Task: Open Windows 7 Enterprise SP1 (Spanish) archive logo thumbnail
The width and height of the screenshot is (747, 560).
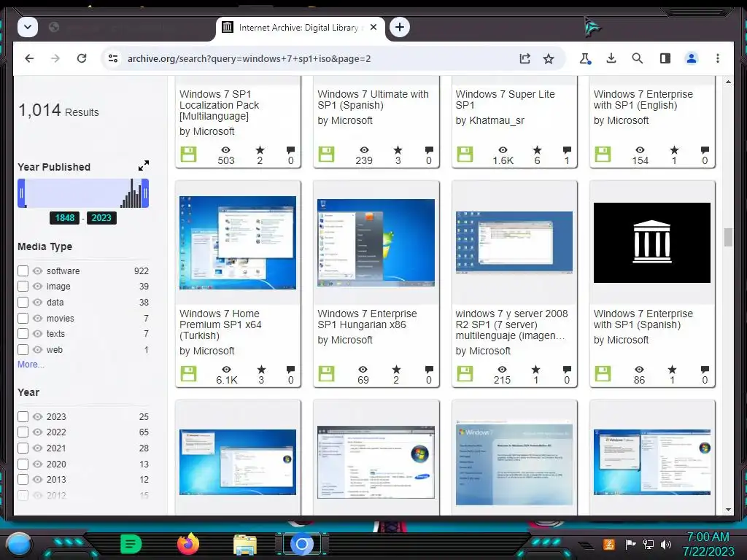Action: click(x=652, y=243)
